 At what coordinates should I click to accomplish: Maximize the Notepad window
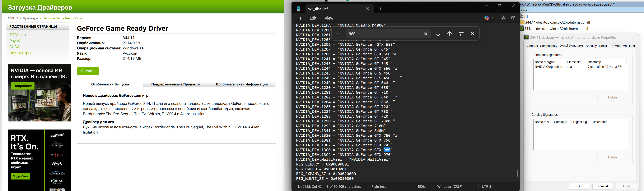pos(500,6)
